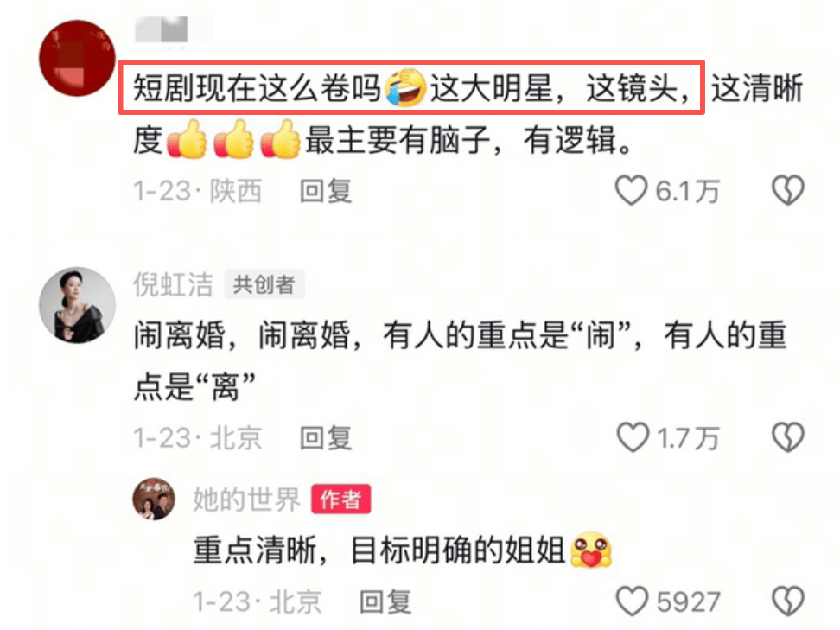This screenshot has height=630, width=840.
Task: Like 她的世界's reply with 5927 likes
Action: click(632, 601)
